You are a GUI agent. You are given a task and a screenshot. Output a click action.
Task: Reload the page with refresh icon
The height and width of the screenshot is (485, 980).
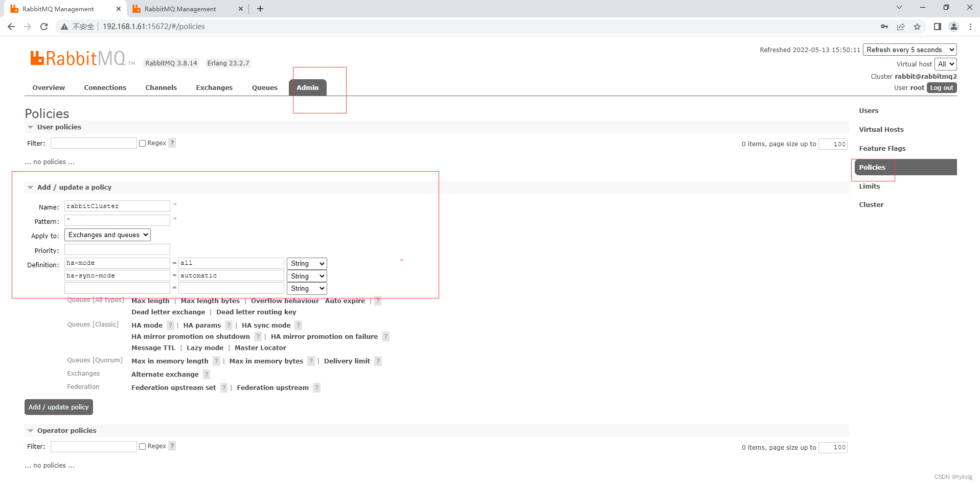pyautogui.click(x=44, y=27)
